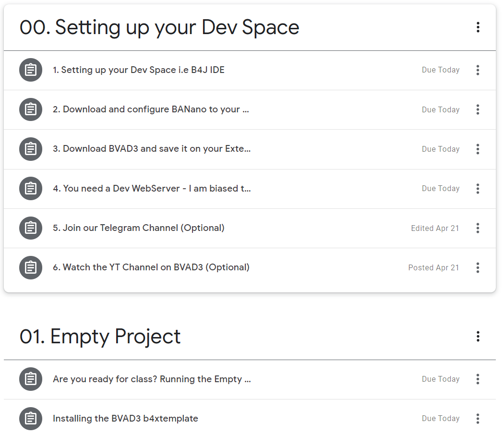This screenshot has width=504, height=447.
Task: Open three-dot menu for Dev WebServer assignment
Action: point(478,189)
